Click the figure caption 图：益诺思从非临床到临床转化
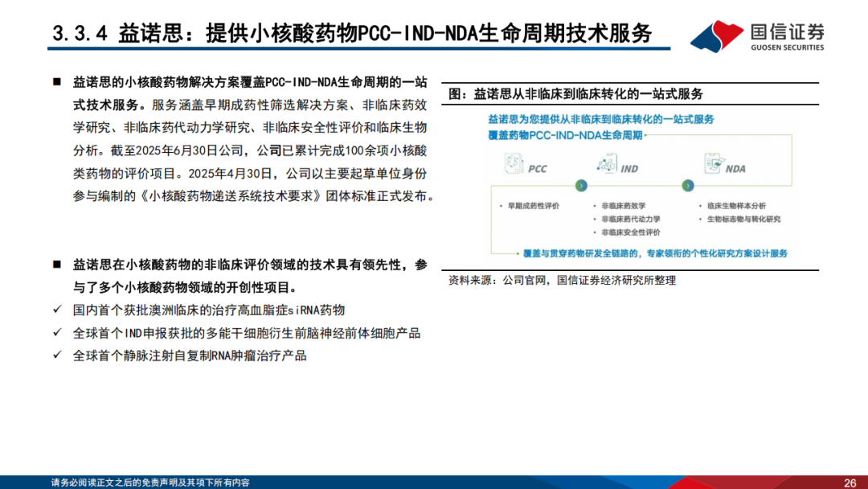Viewport: 868px width, 489px height. 575,94
